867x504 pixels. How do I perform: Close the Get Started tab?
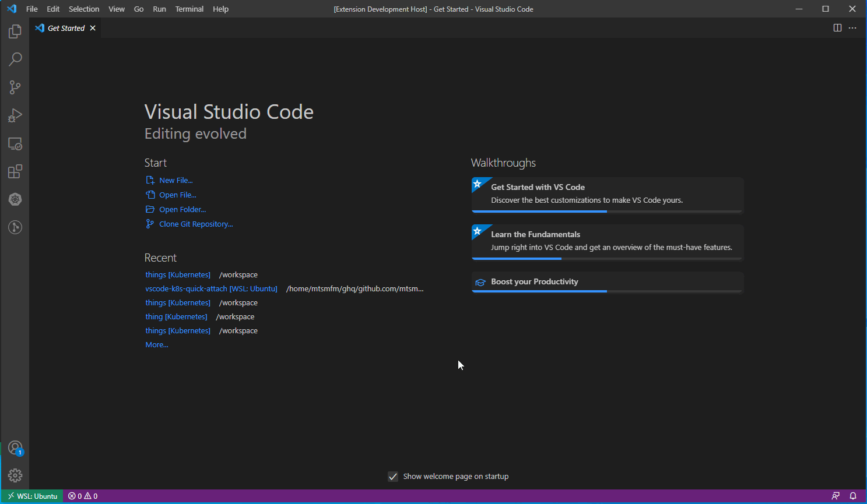tap(93, 28)
